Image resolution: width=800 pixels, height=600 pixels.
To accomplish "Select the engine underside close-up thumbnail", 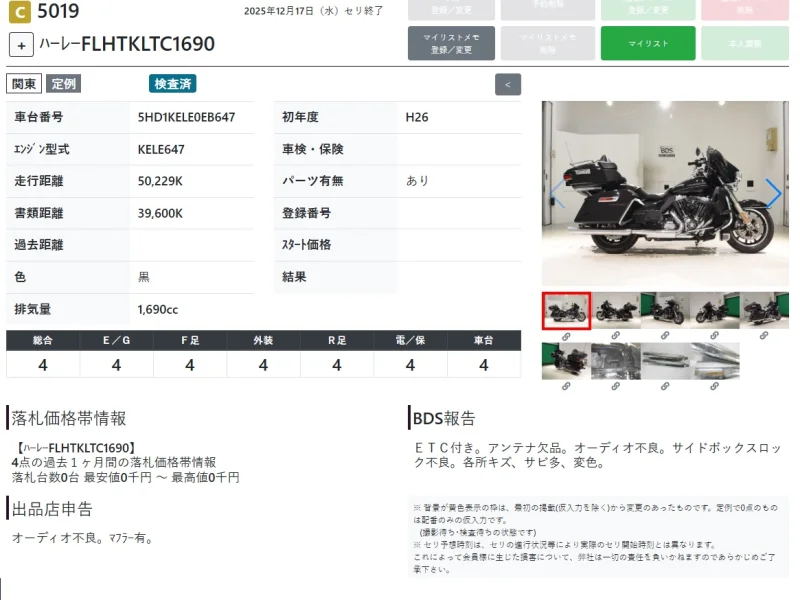I will click(x=615, y=361).
